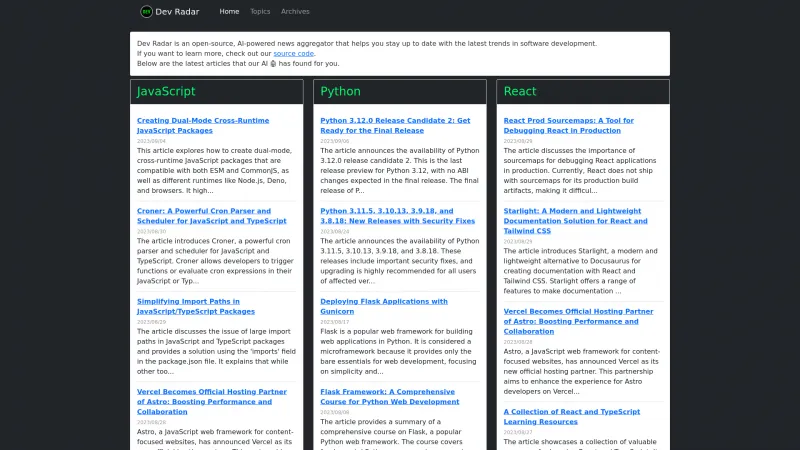
Task: Open Python 3.12.0 Release Candidate 2 article
Action: tap(395, 126)
